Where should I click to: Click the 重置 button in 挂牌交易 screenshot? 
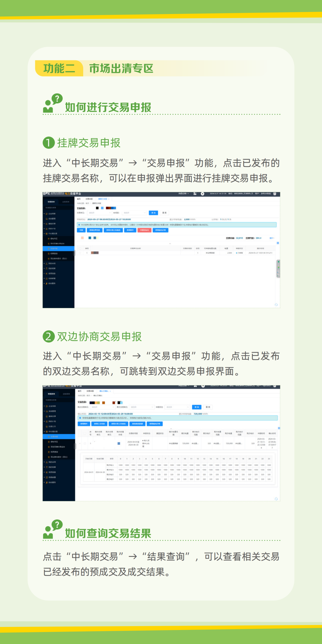(164, 213)
